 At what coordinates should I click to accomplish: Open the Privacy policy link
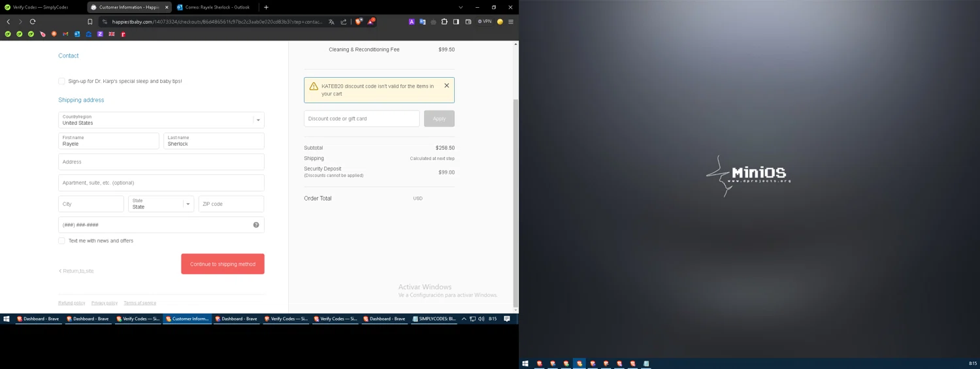(x=105, y=303)
